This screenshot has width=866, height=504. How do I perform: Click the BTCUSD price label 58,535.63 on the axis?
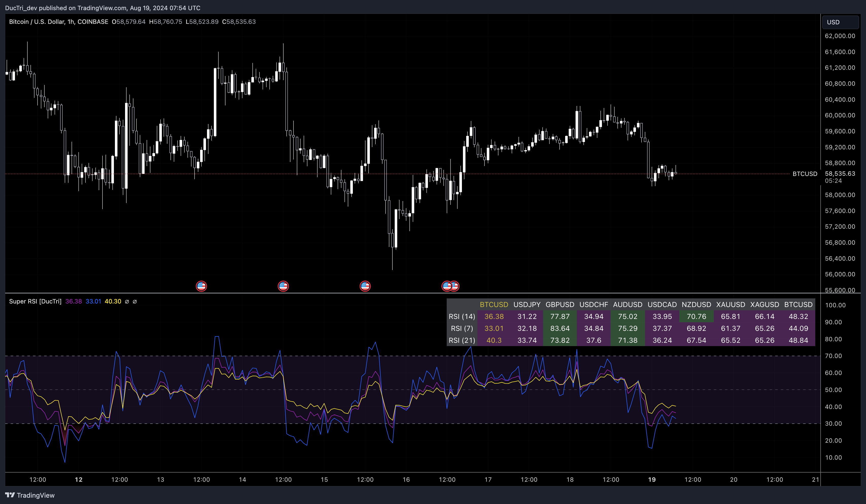point(840,173)
